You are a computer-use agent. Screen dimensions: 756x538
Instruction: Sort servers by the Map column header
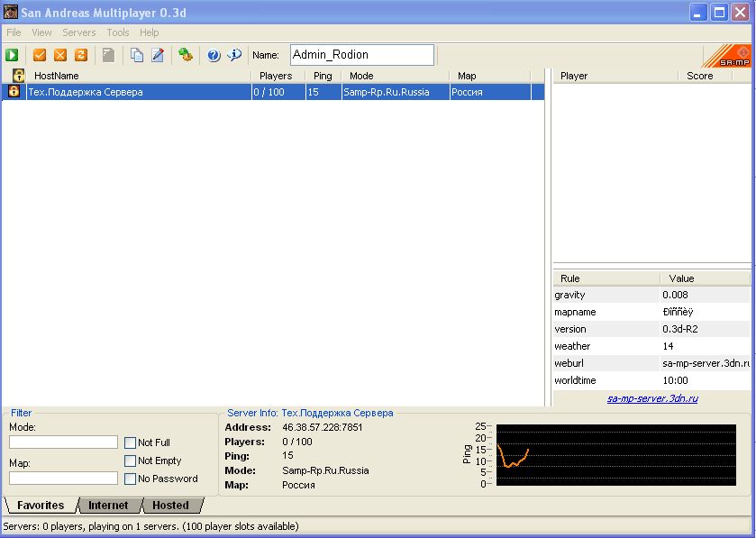tap(490, 76)
